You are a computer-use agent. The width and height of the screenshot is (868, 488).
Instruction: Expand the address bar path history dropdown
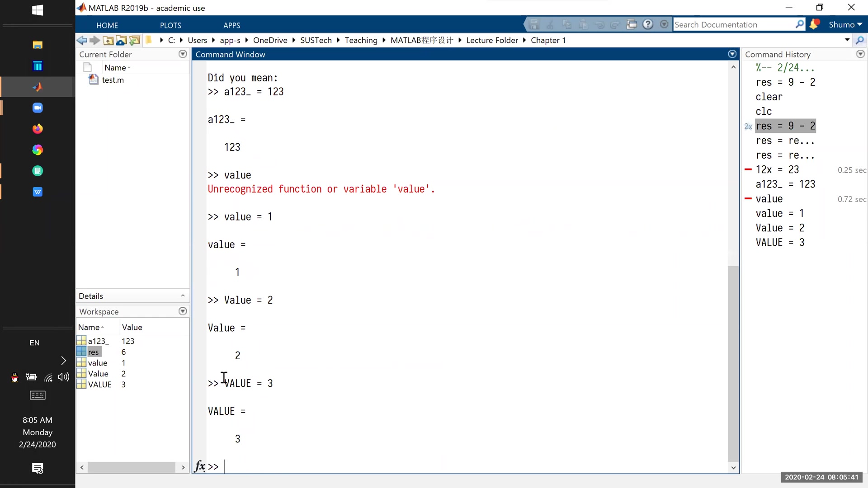click(847, 40)
